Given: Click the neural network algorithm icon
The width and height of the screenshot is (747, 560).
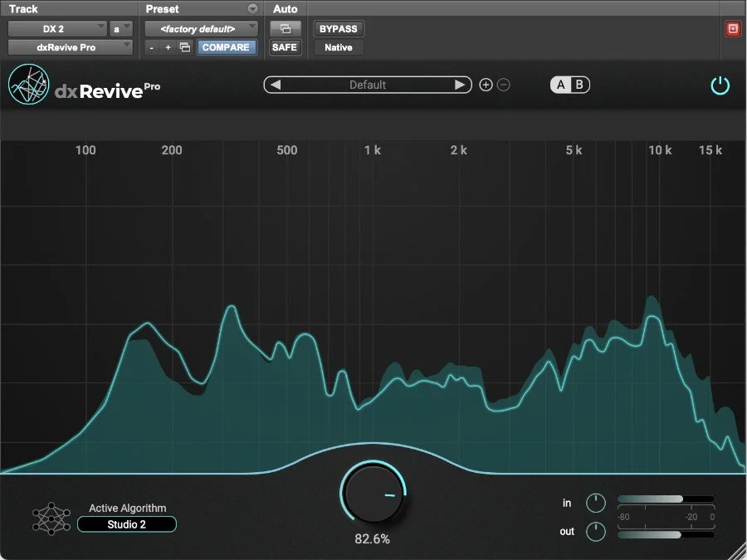Looking at the screenshot, I should 51,518.
